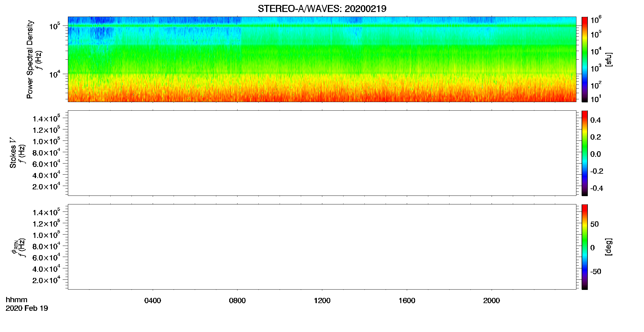
Task: Click the 2020 Feb 19 date label
Action: 27,308
